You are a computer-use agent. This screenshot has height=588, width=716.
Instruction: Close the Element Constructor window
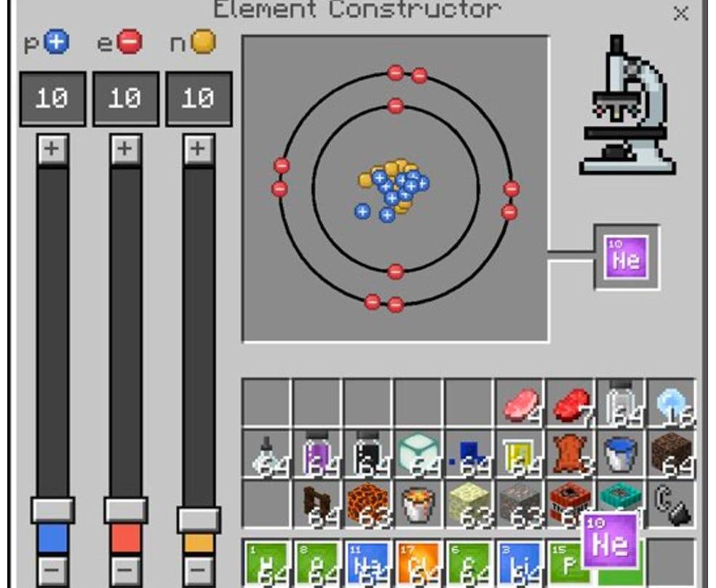[x=680, y=13]
